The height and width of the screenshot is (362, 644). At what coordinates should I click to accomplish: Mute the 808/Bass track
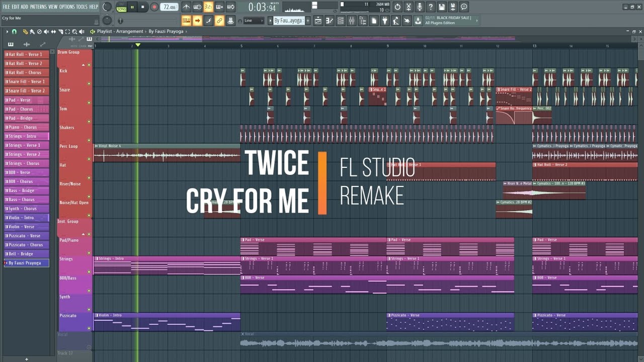89,291
